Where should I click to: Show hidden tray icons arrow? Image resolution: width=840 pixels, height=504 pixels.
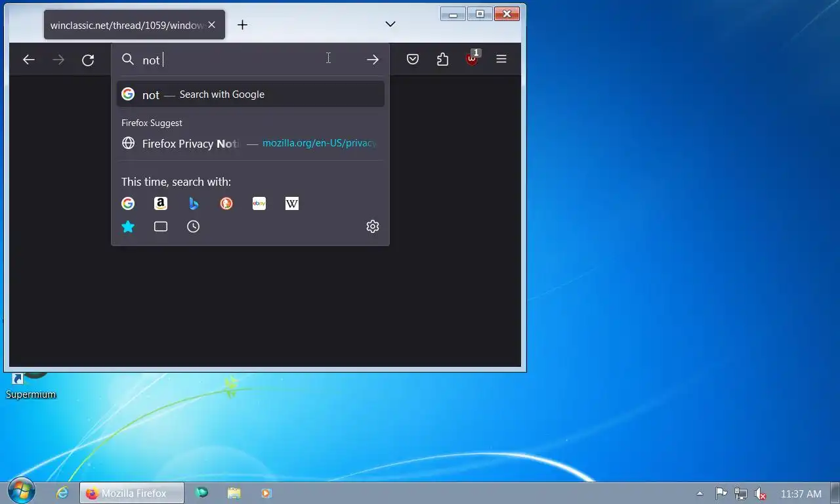[x=700, y=493]
